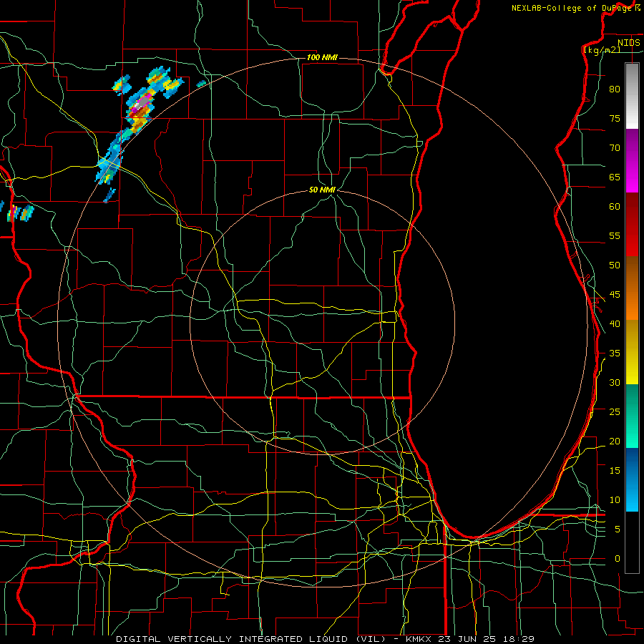Click the scale label 20

tap(615, 441)
